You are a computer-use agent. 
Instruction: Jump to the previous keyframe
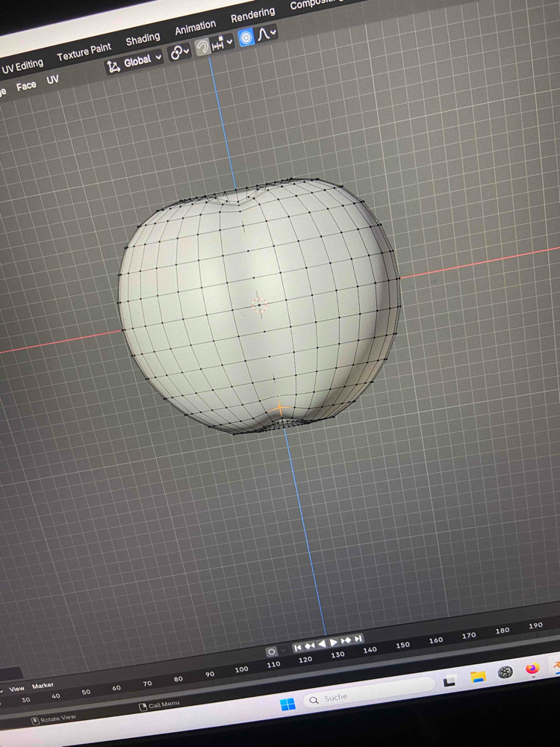pyautogui.click(x=310, y=645)
